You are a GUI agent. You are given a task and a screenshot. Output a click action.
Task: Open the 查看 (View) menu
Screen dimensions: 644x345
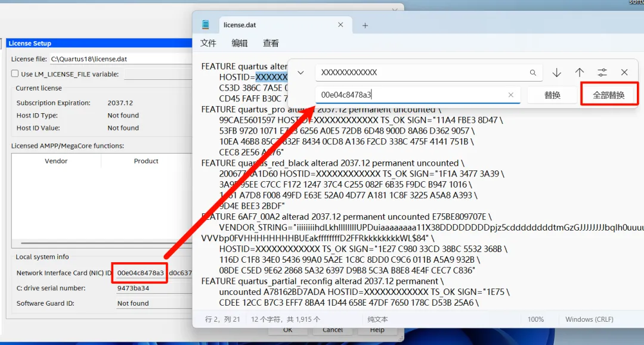[x=271, y=43]
